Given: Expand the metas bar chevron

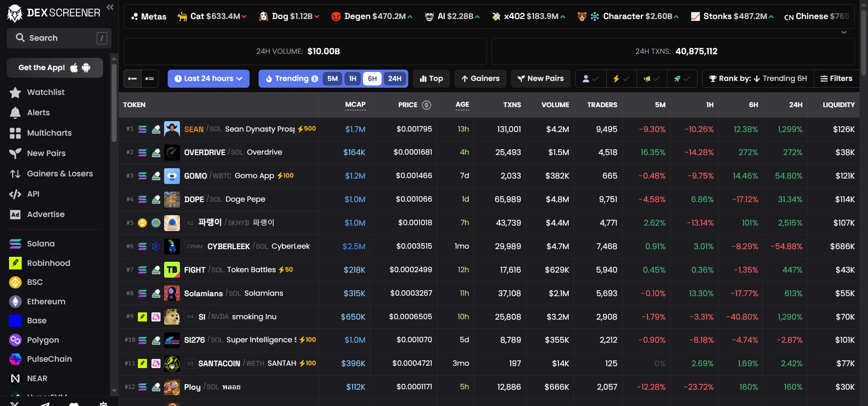Looking at the screenshot, I should 844,32.
